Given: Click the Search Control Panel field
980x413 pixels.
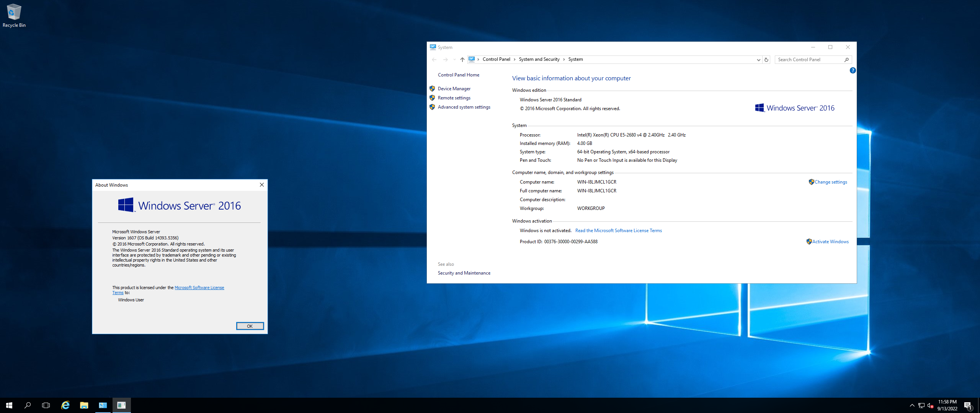Looking at the screenshot, I should point(808,60).
